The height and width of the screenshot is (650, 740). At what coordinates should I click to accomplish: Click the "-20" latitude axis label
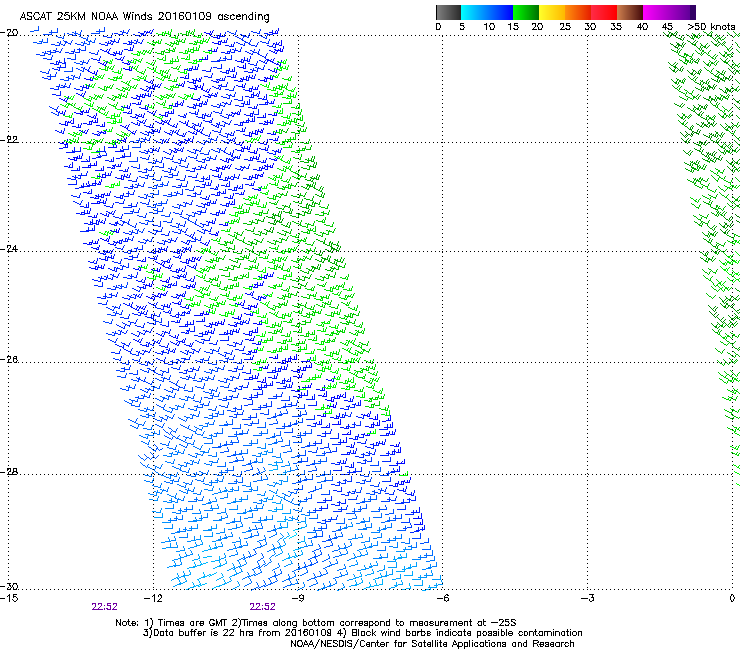click(x=9, y=33)
